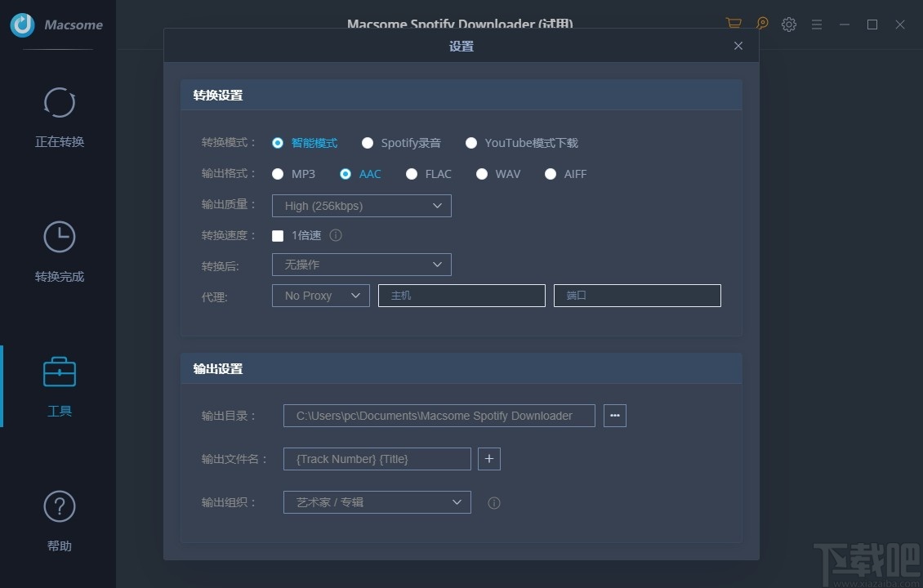Click the 主机 host input field
Image resolution: width=923 pixels, height=588 pixels.
point(461,295)
